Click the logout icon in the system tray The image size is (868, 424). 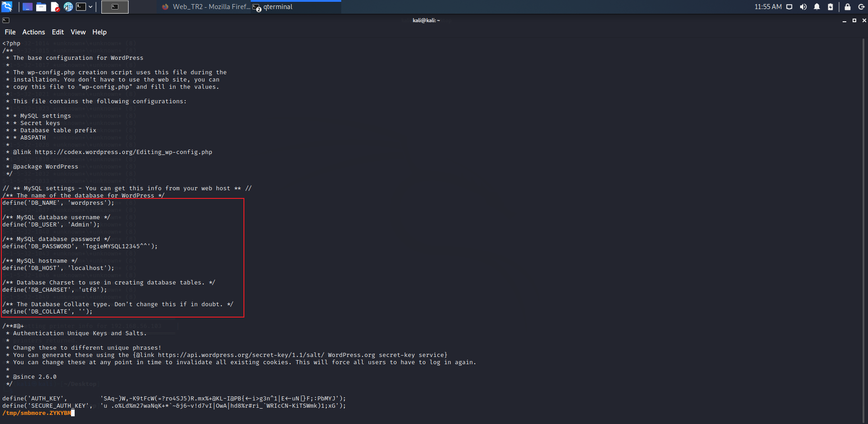[x=862, y=7]
